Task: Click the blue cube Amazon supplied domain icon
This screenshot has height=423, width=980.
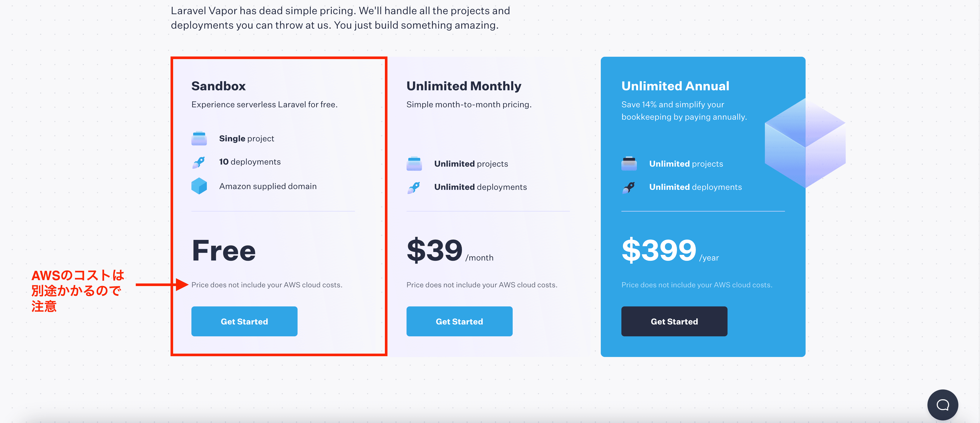Action: pos(199,186)
